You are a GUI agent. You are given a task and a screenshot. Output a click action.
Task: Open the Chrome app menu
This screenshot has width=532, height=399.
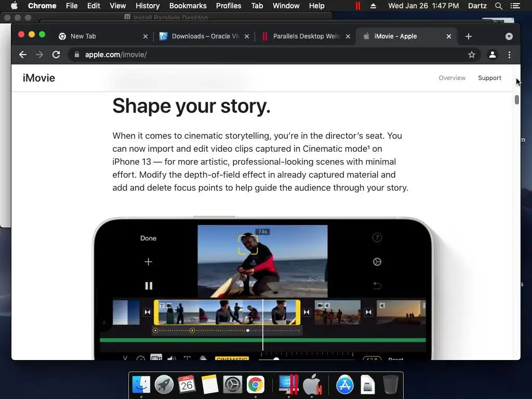(x=42, y=6)
